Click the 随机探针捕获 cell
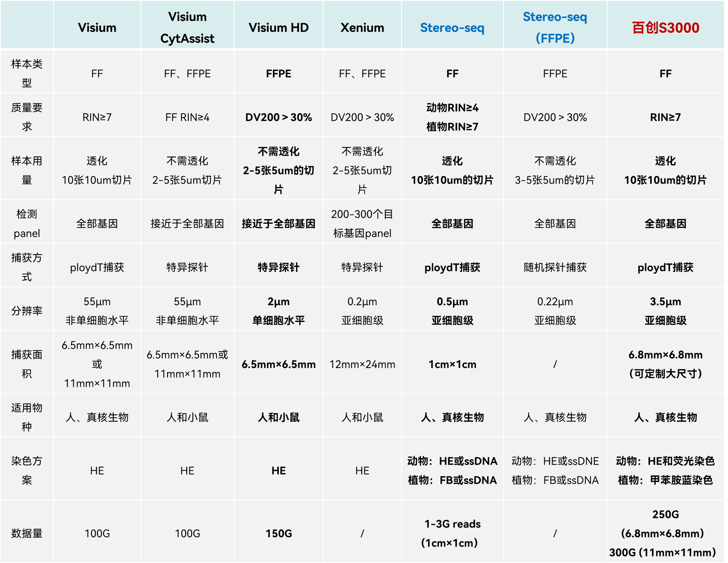The width and height of the screenshot is (728, 563). [x=555, y=267]
